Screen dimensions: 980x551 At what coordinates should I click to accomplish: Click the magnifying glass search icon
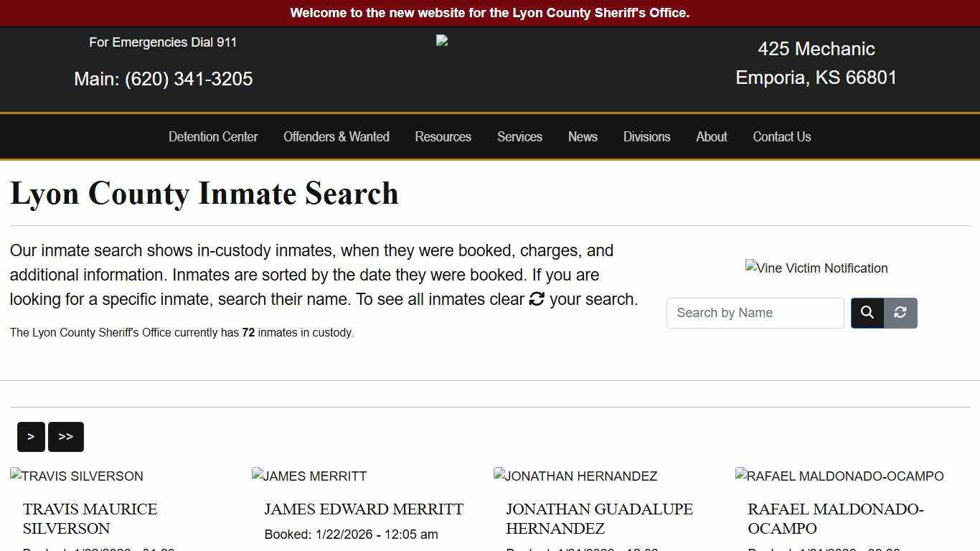tap(867, 313)
